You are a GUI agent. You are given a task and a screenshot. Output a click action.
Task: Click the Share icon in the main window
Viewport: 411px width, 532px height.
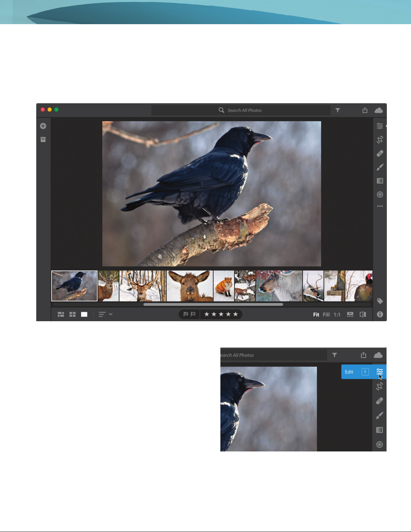click(365, 110)
